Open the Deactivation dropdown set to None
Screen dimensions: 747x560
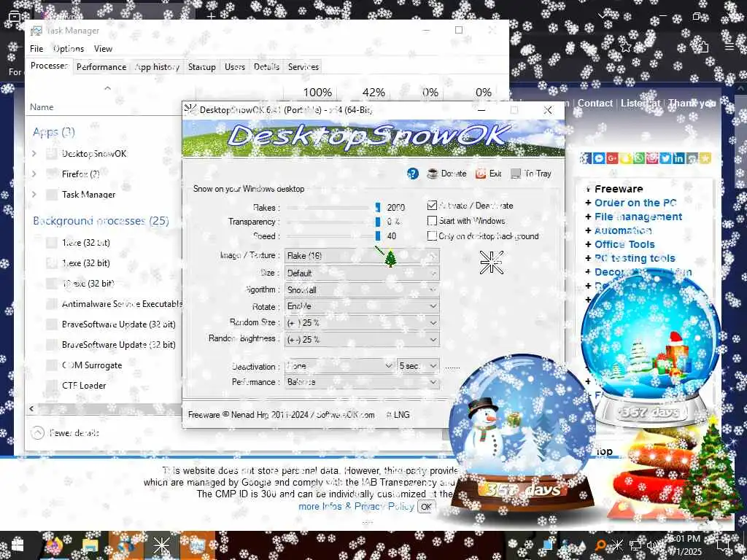point(340,366)
